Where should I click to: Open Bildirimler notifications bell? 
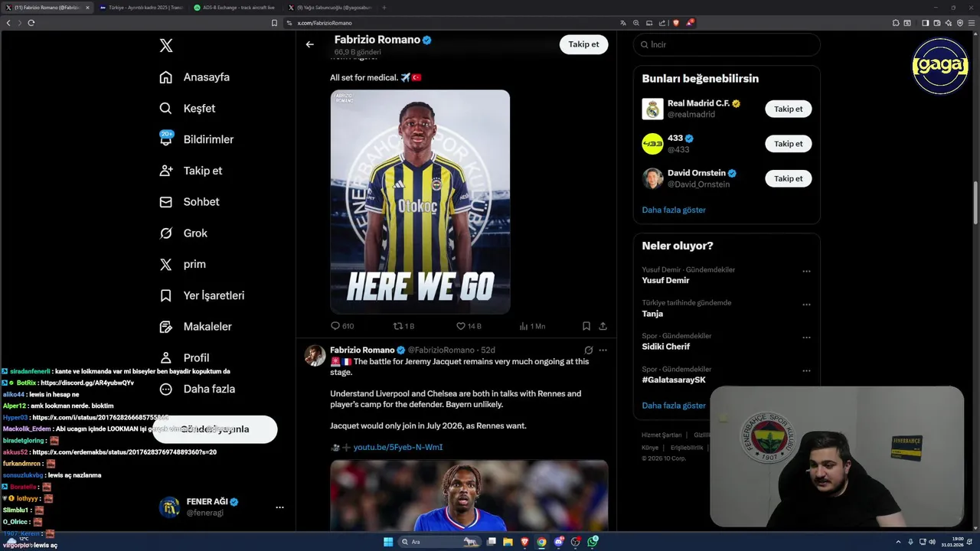(x=166, y=139)
